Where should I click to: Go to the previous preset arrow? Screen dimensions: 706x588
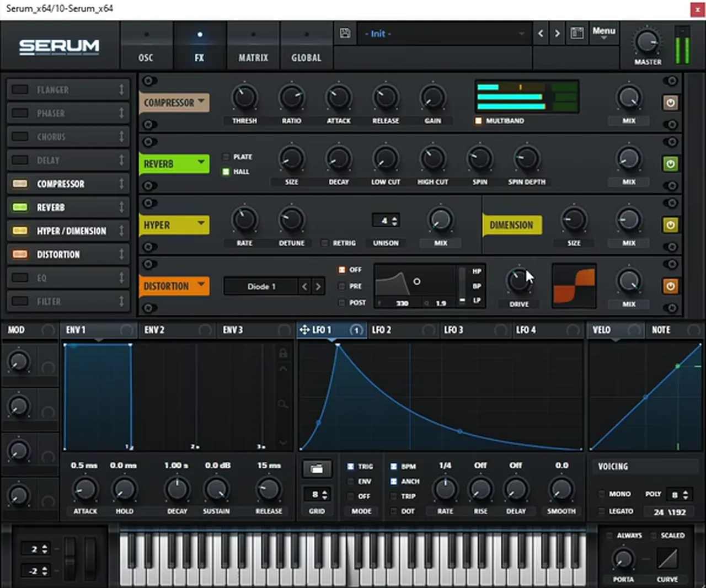[x=541, y=34]
